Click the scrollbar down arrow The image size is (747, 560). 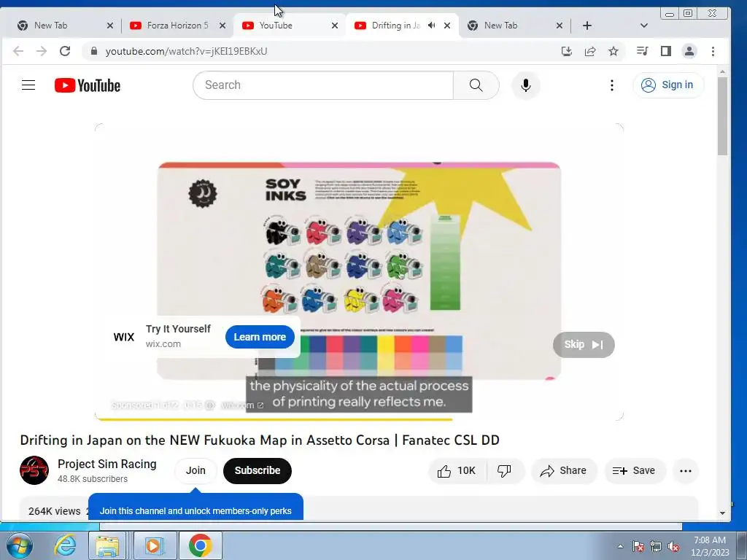point(722,513)
